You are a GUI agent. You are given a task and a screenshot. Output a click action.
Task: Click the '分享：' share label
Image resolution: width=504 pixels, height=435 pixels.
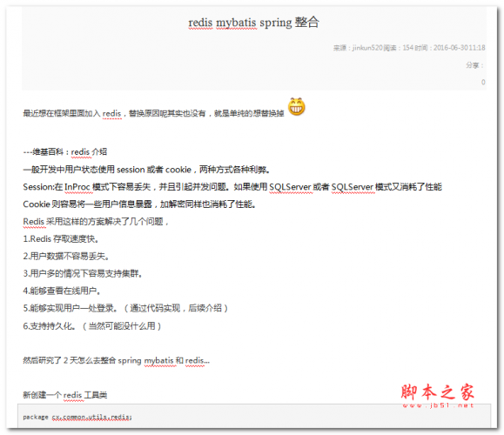pyautogui.click(x=474, y=65)
